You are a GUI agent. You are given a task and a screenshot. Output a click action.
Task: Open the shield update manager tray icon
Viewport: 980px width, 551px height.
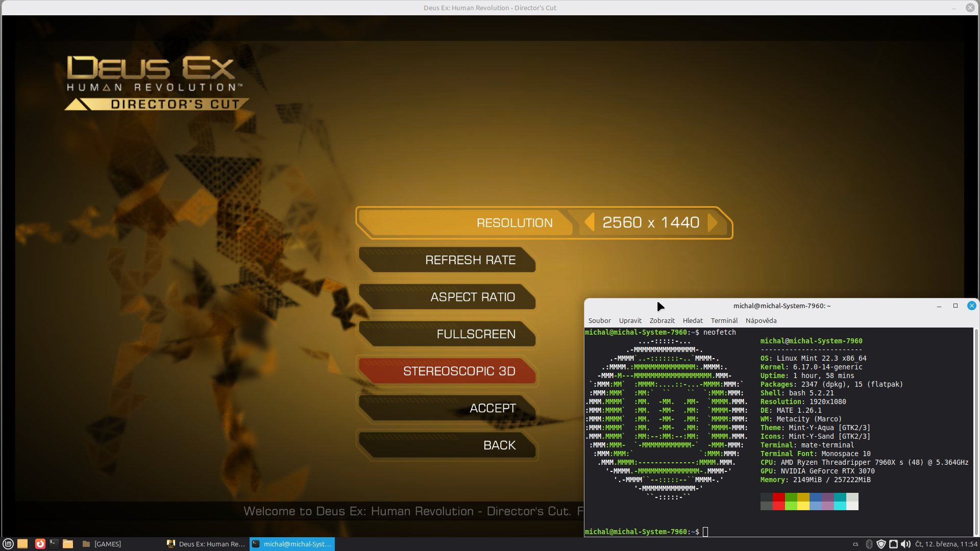click(x=881, y=544)
